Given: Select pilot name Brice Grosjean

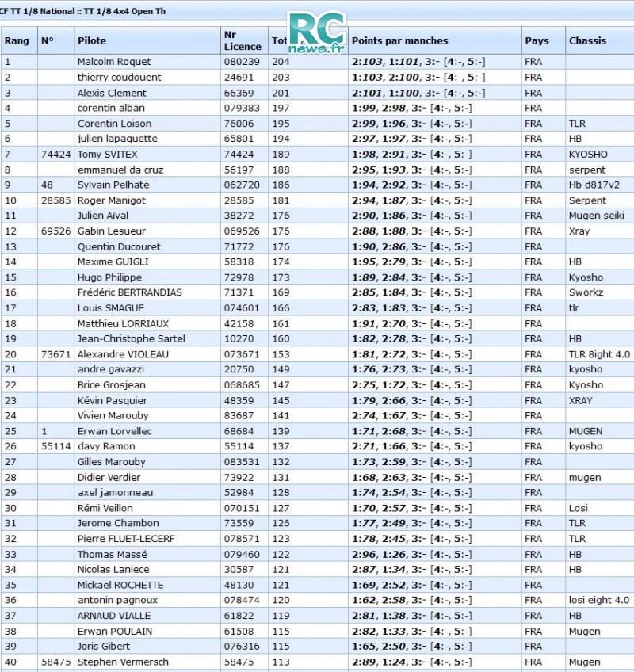Looking at the screenshot, I should point(112,385).
